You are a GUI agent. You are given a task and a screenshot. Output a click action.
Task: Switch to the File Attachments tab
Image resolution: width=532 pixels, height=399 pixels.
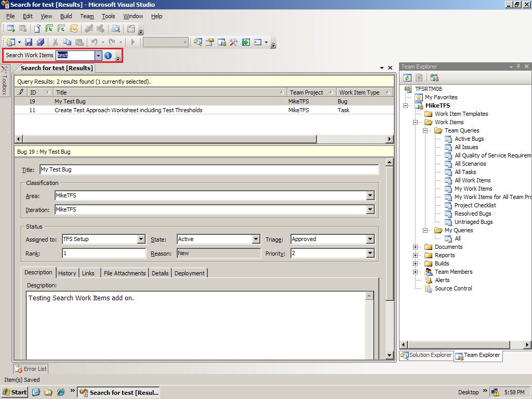click(125, 273)
